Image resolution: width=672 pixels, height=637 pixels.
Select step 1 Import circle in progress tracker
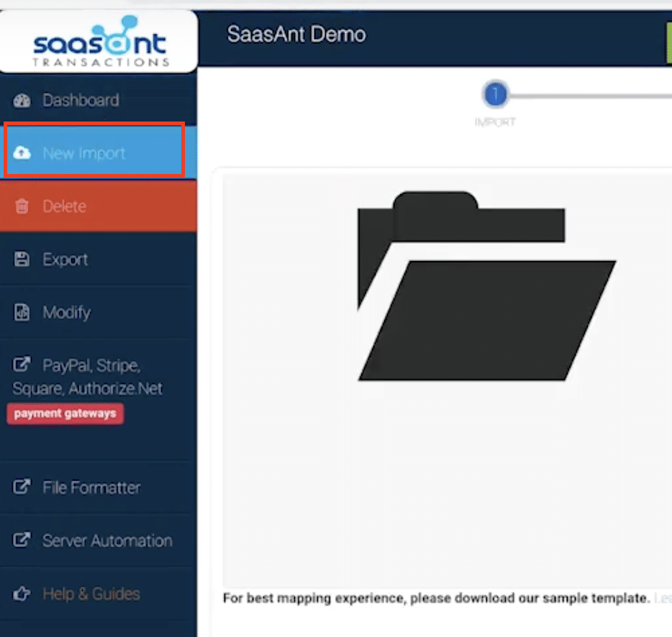click(x=495, y=94)
